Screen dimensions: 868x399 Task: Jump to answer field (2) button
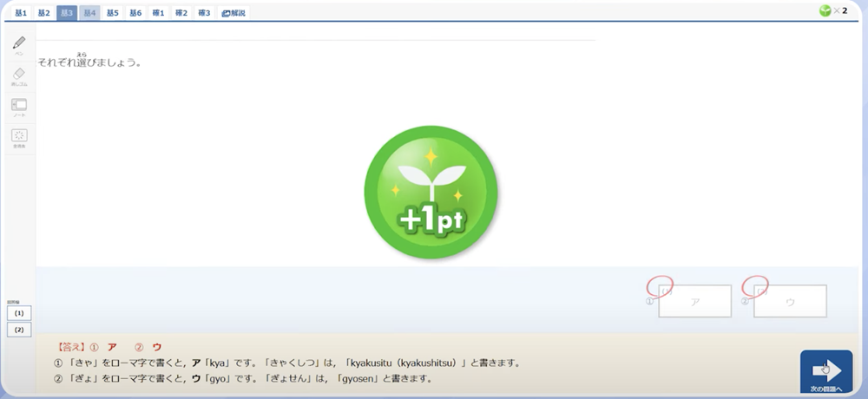point(19,330)
